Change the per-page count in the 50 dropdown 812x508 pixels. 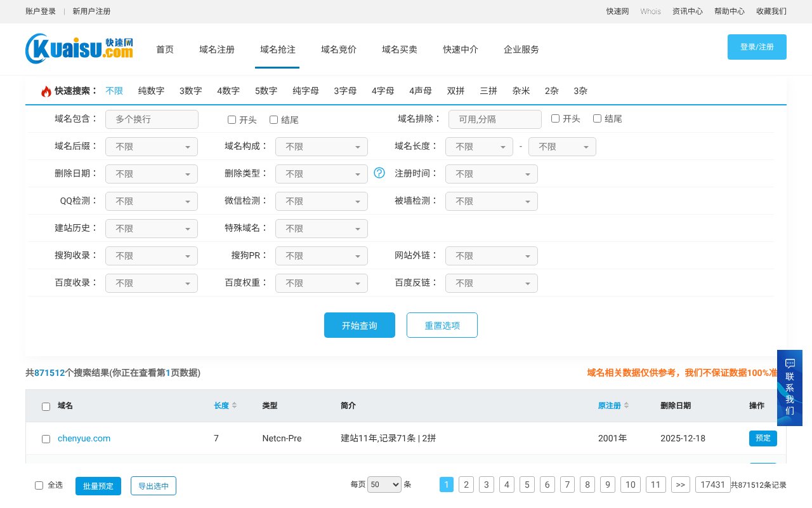point(384,485)
